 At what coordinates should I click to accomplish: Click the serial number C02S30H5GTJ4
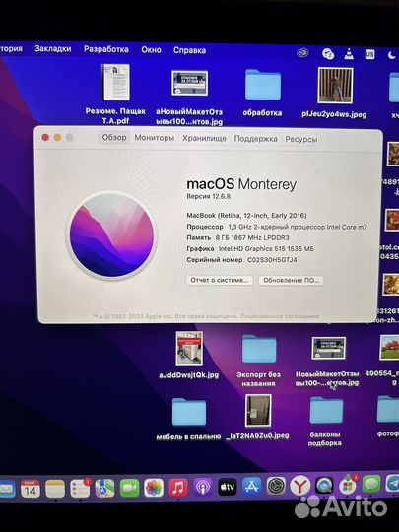pyautogui.click(x=272, y=260)
